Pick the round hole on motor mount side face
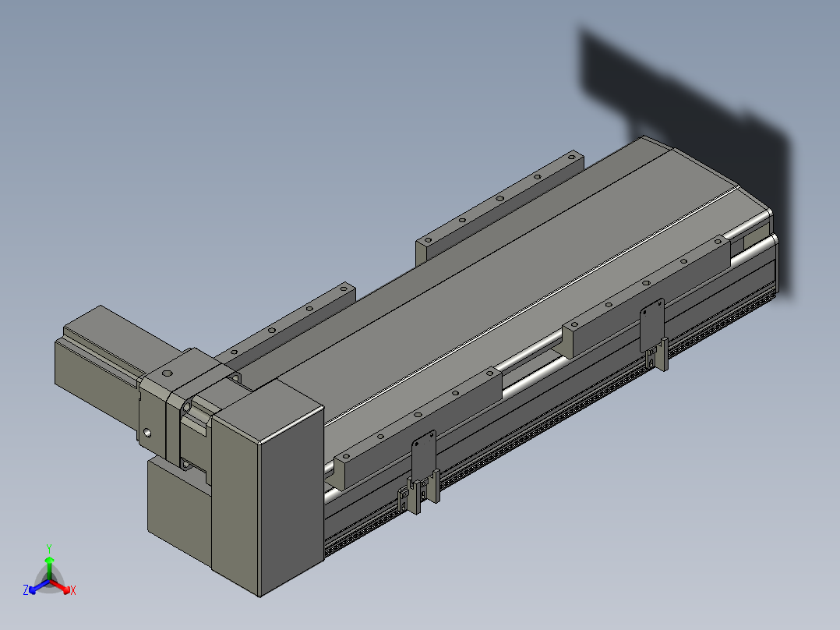Viewport: 840px width, 630px height. (146, 434)
